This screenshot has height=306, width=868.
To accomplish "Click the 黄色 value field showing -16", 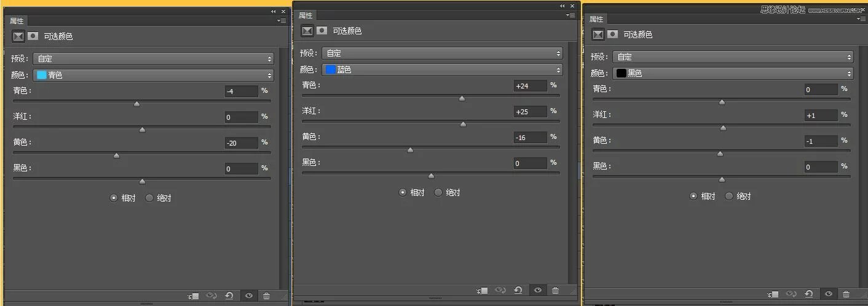I will pos(530,138).
